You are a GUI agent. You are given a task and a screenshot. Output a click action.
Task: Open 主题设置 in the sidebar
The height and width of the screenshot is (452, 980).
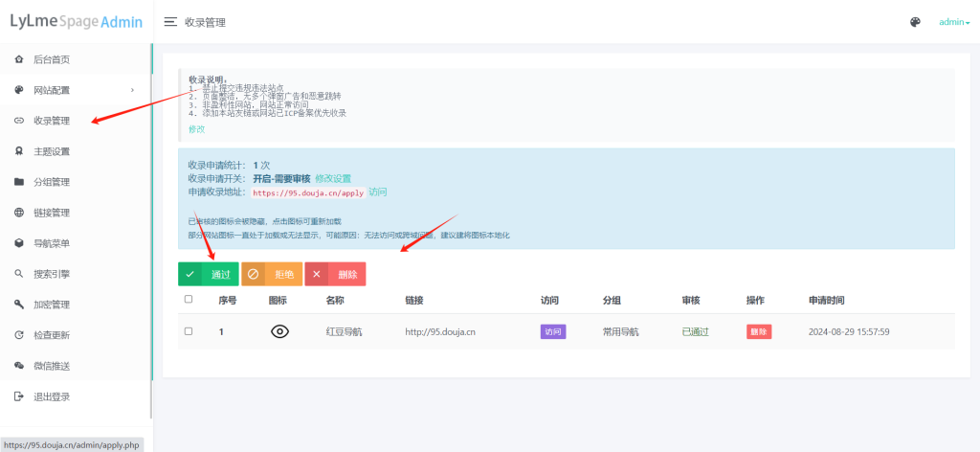(76, 151)
